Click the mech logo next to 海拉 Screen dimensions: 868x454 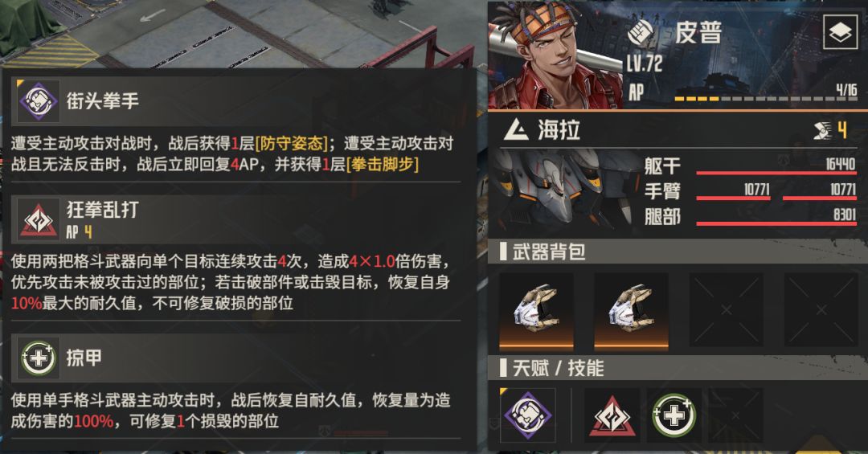pyautogui.click(x=516, y=129)
